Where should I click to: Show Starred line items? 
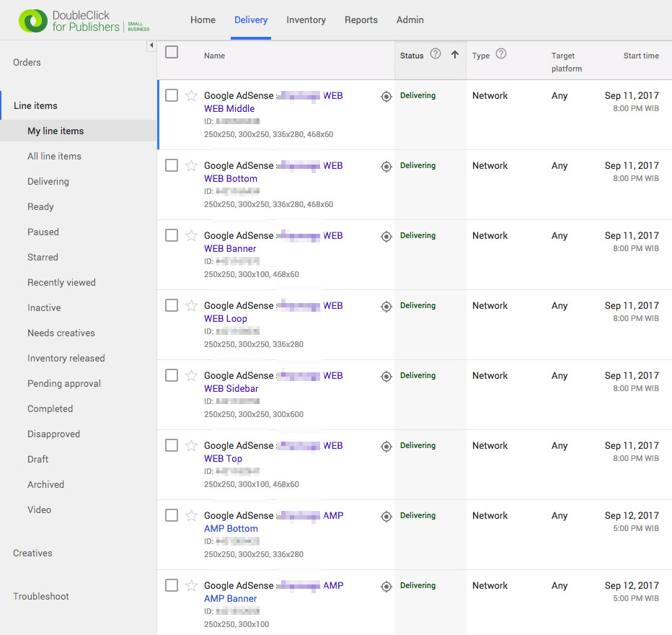pos(43,258)
